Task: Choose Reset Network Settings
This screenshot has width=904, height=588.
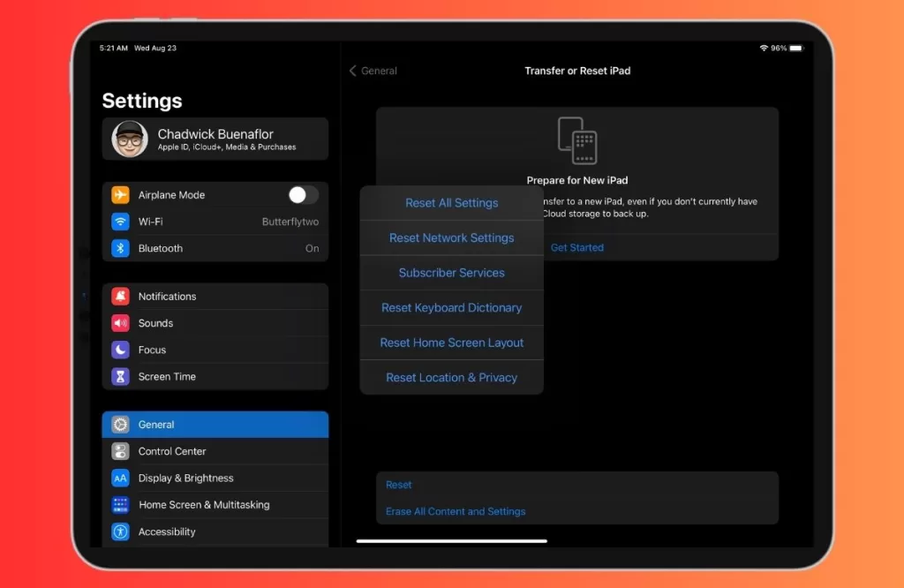Action: (451, 238)
